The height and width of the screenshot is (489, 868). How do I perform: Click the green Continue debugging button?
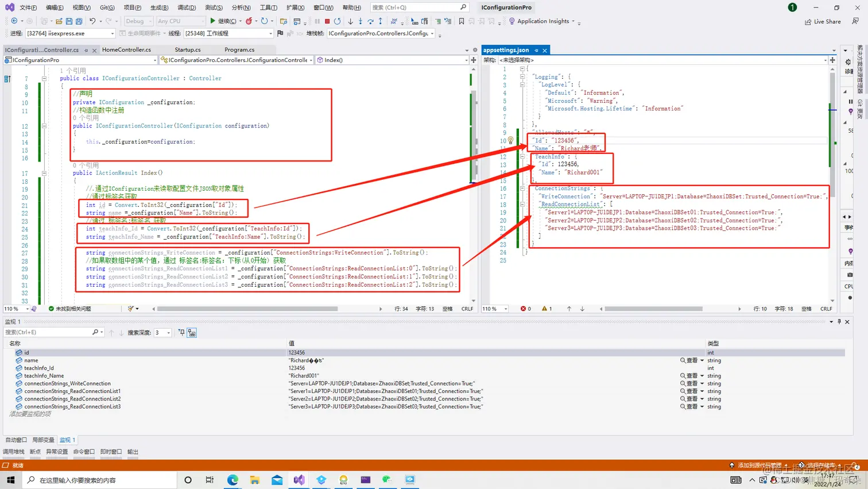click(x=223, y=21)
